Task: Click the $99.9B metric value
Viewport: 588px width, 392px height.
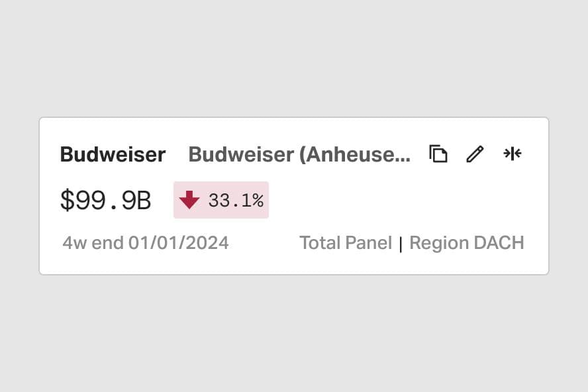Action: point(105,200)
